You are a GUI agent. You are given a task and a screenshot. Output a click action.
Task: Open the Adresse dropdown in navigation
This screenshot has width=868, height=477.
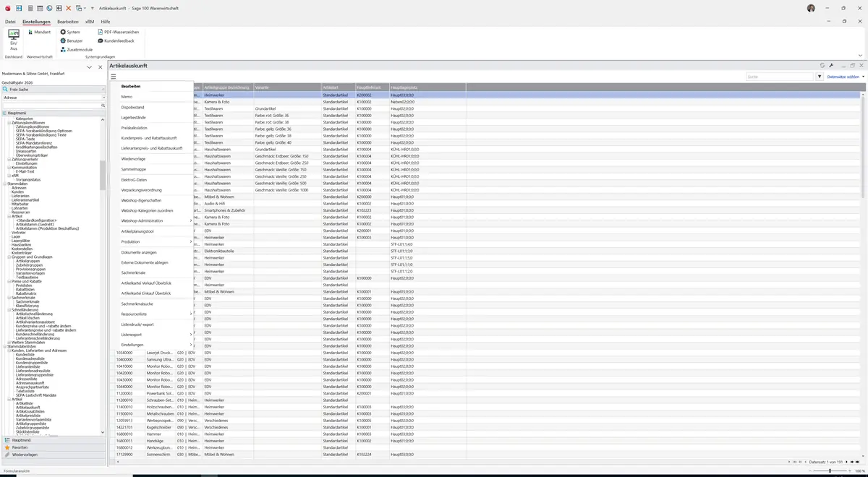(103, 97)
